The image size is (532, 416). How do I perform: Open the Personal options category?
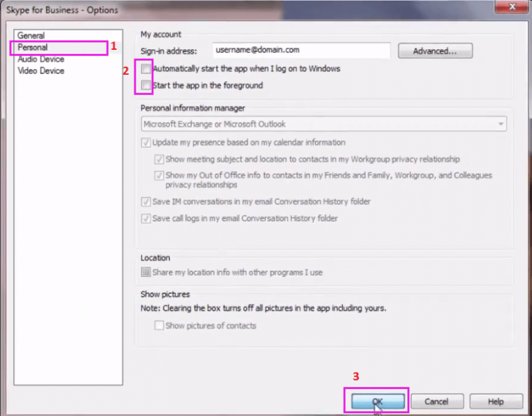[33, 48]
